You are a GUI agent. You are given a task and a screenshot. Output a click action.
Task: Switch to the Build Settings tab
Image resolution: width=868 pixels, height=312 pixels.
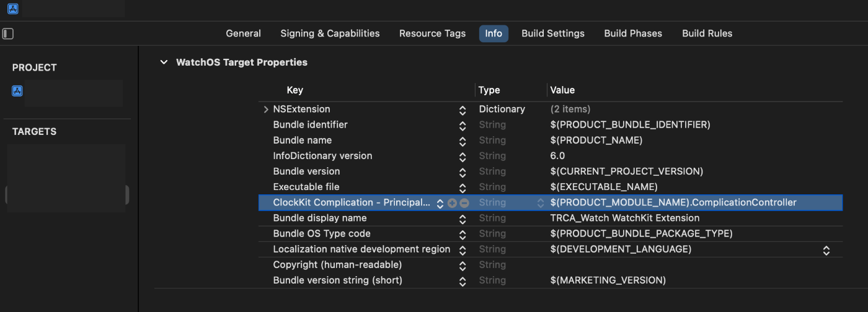553,33
